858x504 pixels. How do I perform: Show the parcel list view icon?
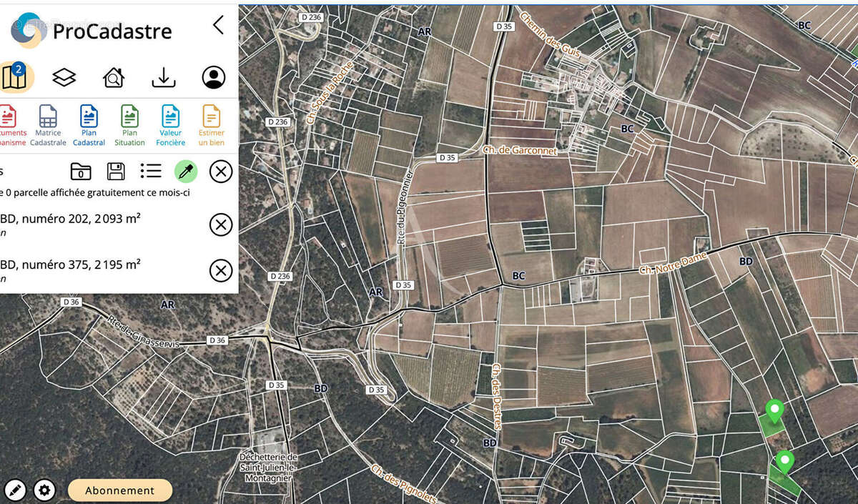150,171
